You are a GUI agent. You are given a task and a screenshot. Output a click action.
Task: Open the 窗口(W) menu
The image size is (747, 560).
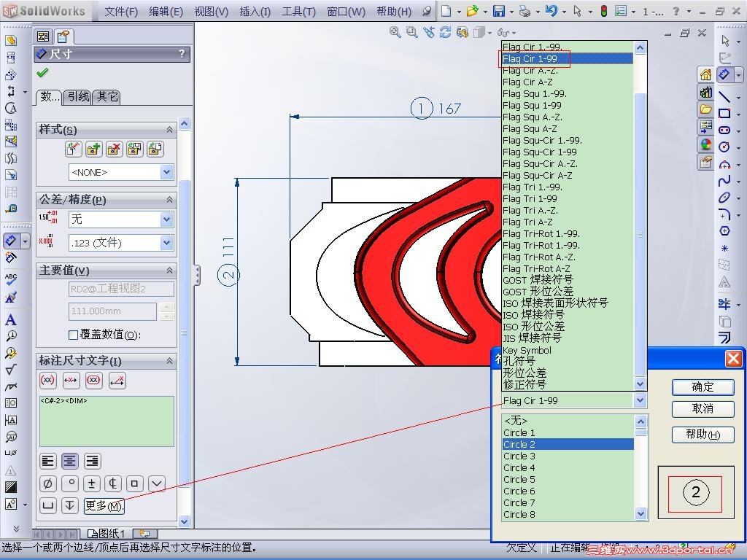pyautogui.click(x=346, y=12)
